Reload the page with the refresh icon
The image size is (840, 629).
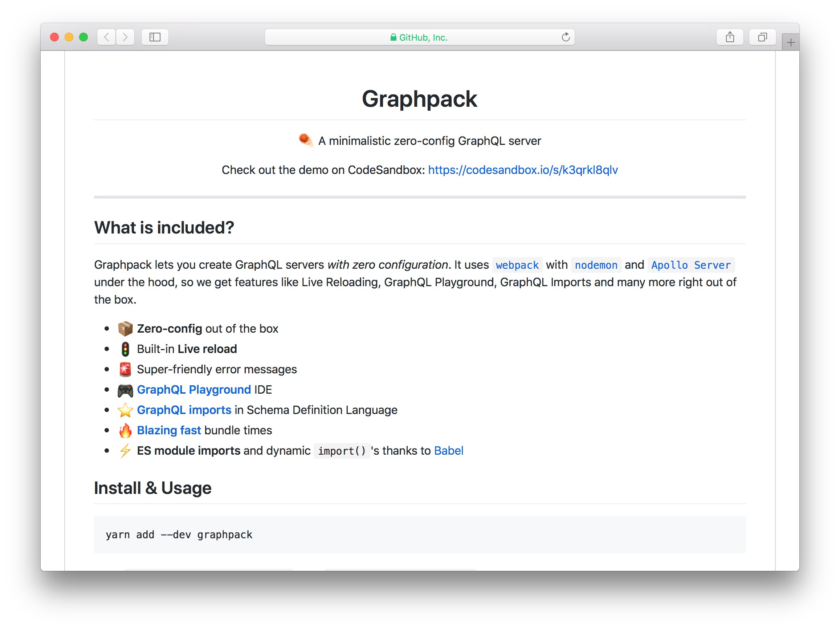[x=566, y=37]
